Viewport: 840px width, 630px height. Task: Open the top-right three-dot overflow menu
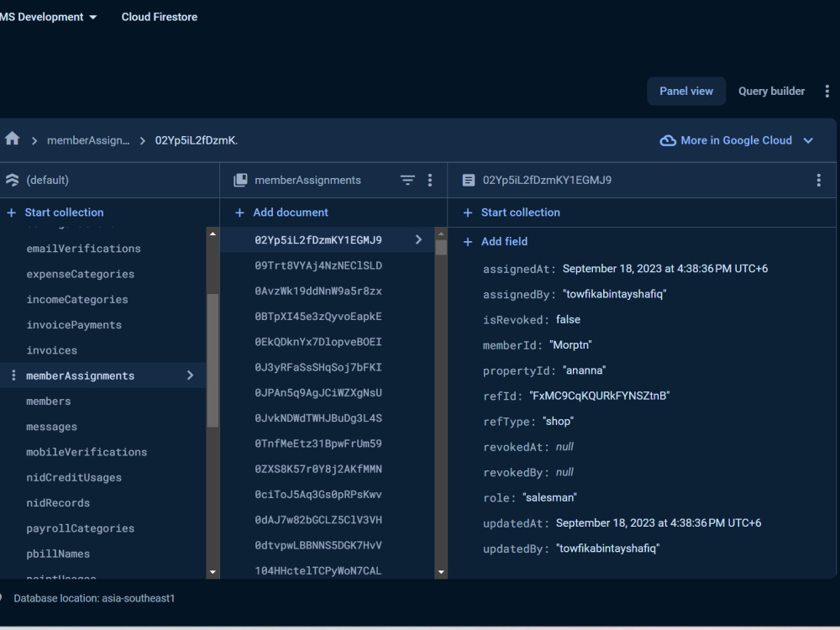click(827, 91)
